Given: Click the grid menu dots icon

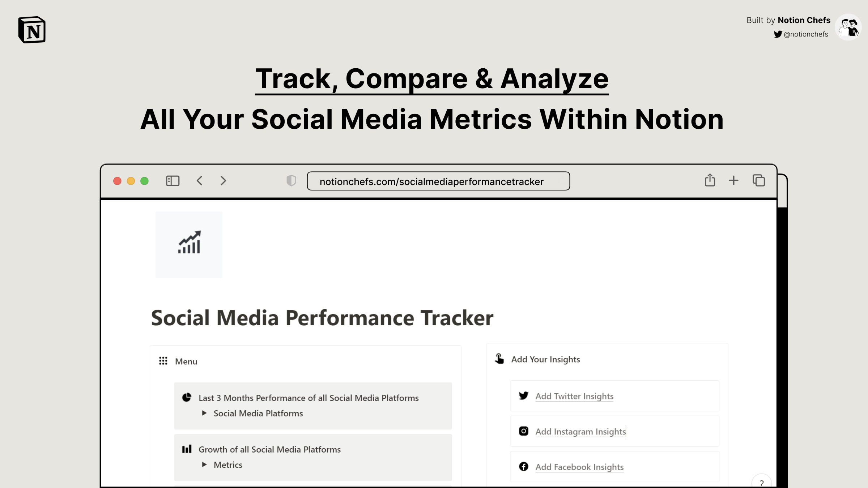Looking at the screenshot, I should tap(163, 360).
